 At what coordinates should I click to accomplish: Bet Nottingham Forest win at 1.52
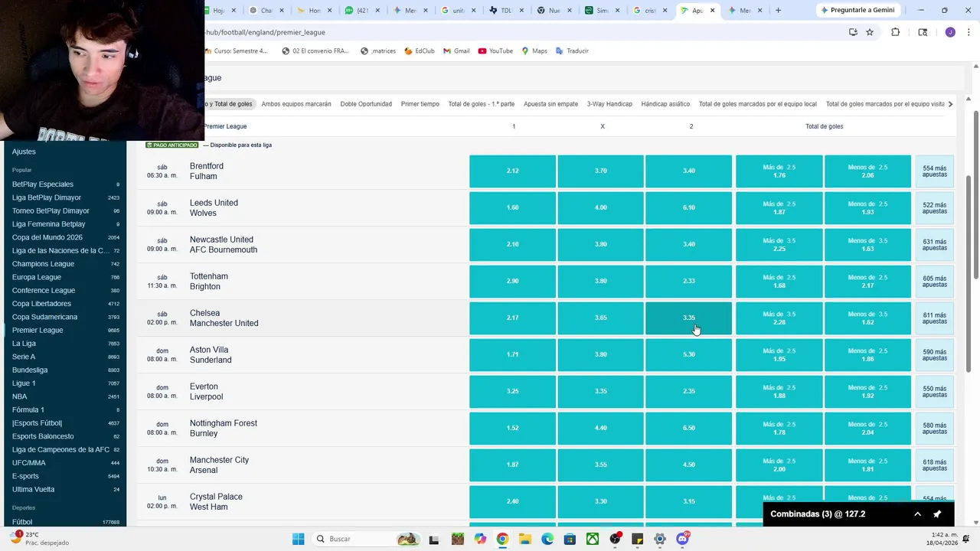[x=512, y=428]
